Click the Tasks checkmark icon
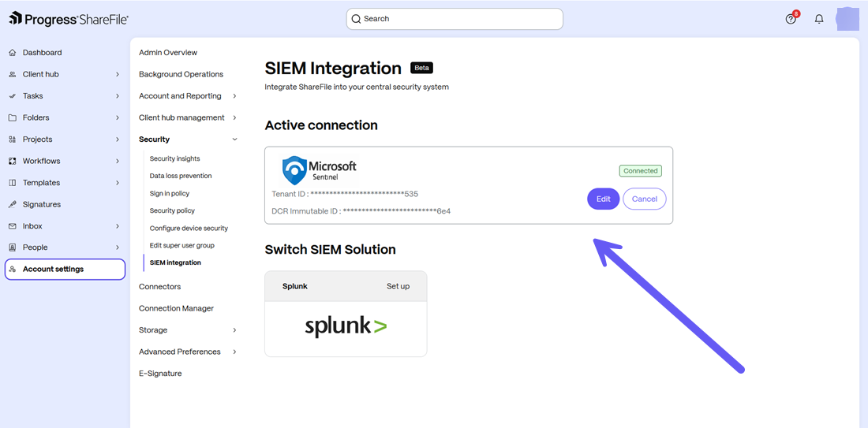This screenshot has width=868, height=428. 12,96
